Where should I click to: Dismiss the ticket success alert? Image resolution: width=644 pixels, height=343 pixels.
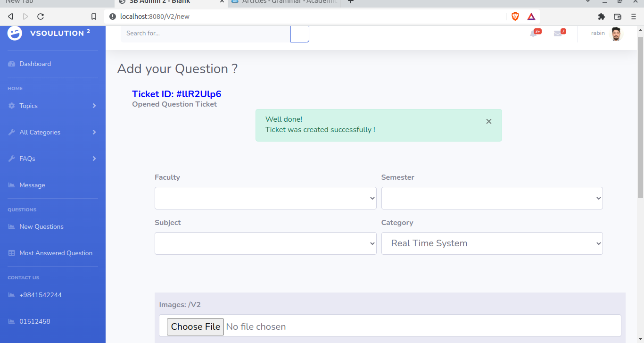click(488, 121)
